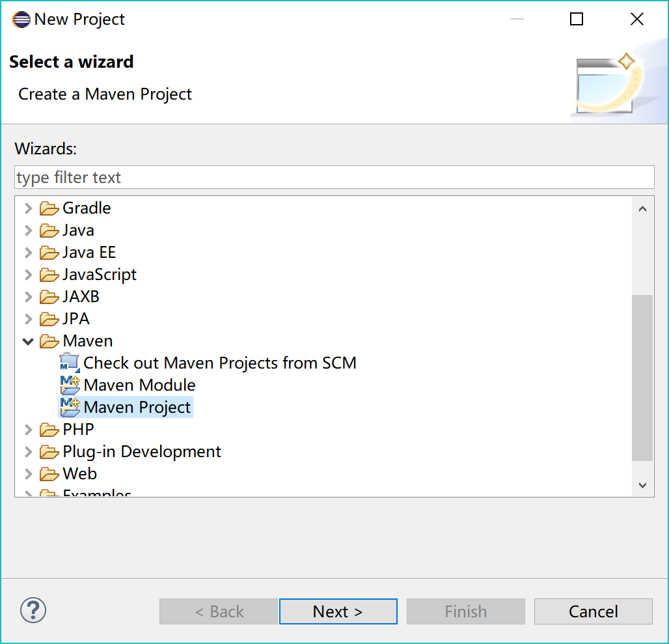Expand the Web category
The image size is (669, 644).
pos(28,474)
